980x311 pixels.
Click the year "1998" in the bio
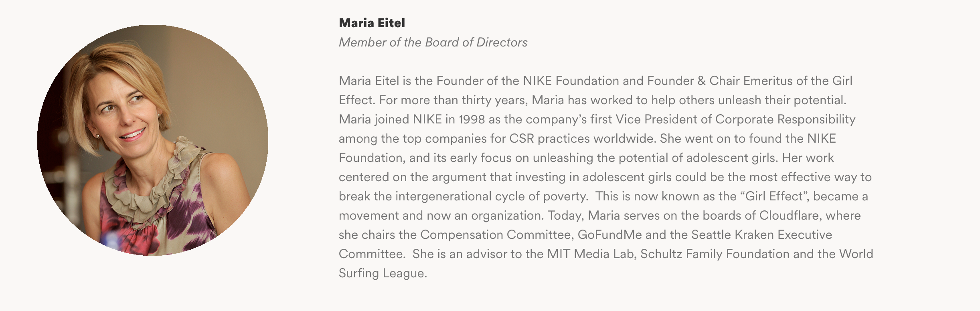tap(472, 119)
